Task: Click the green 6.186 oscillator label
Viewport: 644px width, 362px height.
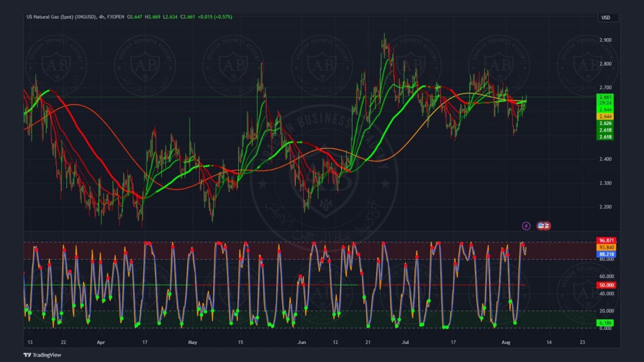Action: (605, 323)
